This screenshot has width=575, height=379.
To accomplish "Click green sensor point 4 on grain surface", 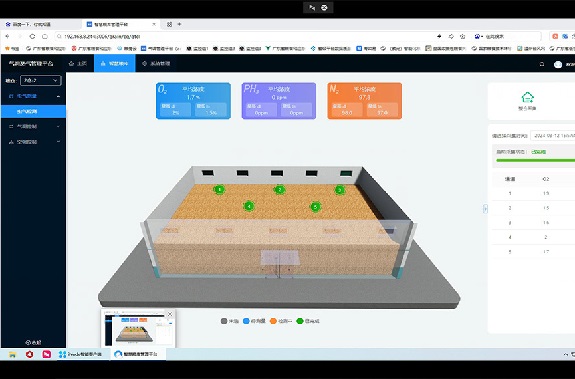I will [249, 206].
